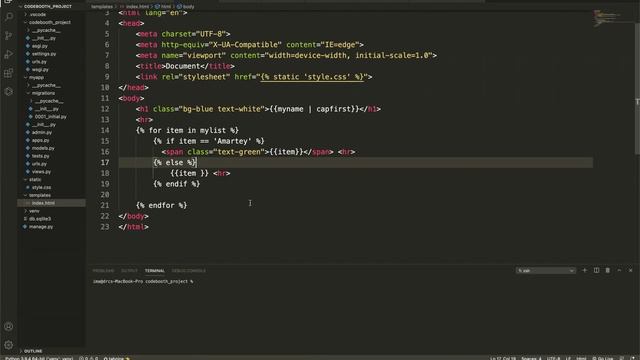Open the Extensions view
The image size is (640, 360).
(x=9, y=73)
